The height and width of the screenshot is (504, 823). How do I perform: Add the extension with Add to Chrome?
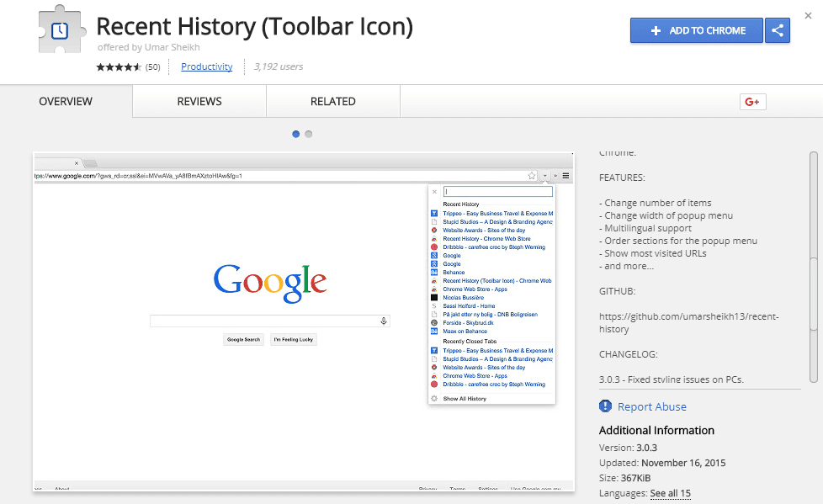[x=697, y=30]
